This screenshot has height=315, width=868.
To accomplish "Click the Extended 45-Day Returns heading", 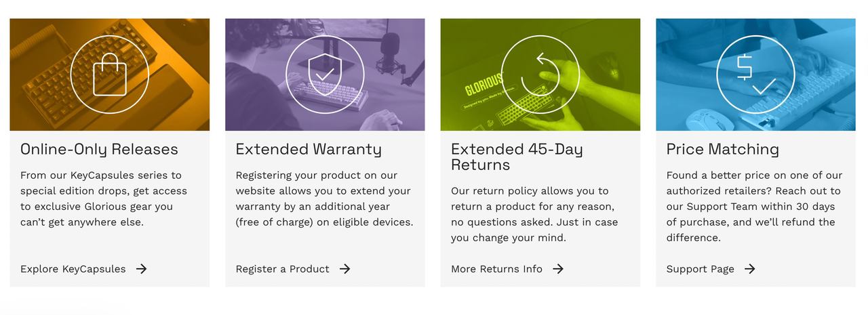I will pos(517,156).
